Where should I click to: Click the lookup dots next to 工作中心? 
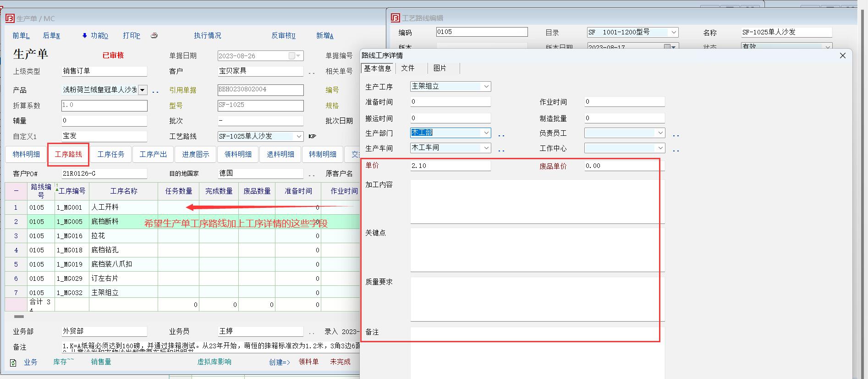(676, 150)
